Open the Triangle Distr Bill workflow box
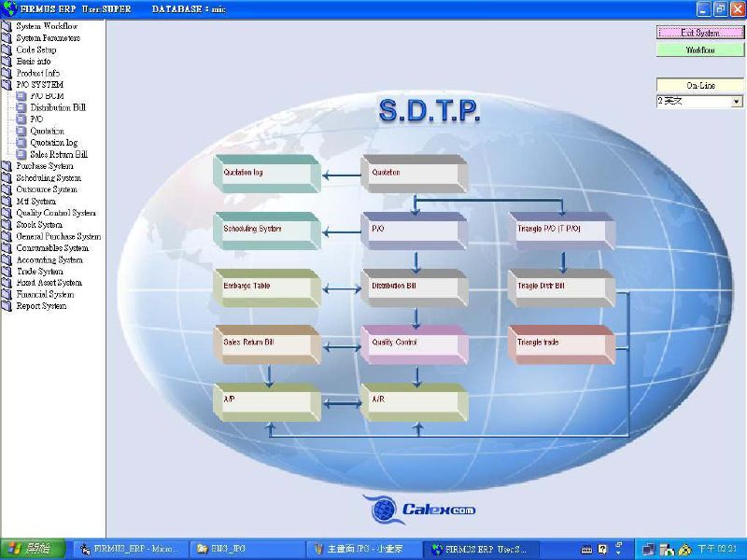This screenshot has height=560, width=747. [x=562, y=287]
